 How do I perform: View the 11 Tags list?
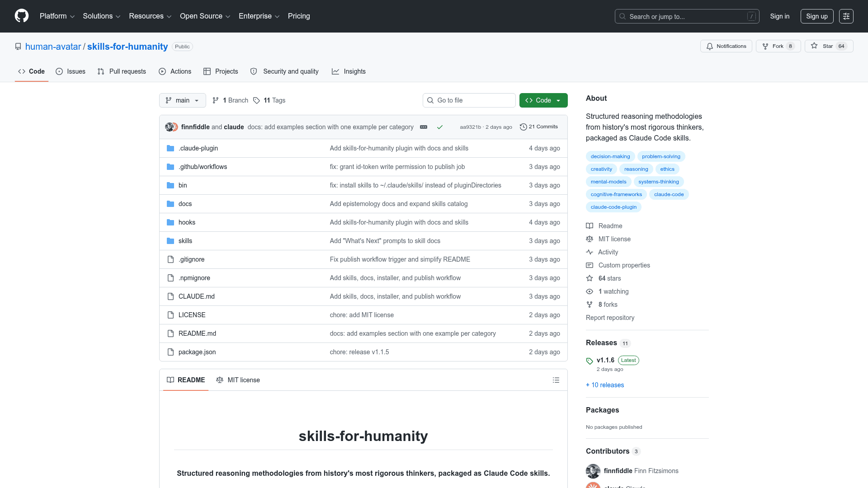[x=269, y=100]
